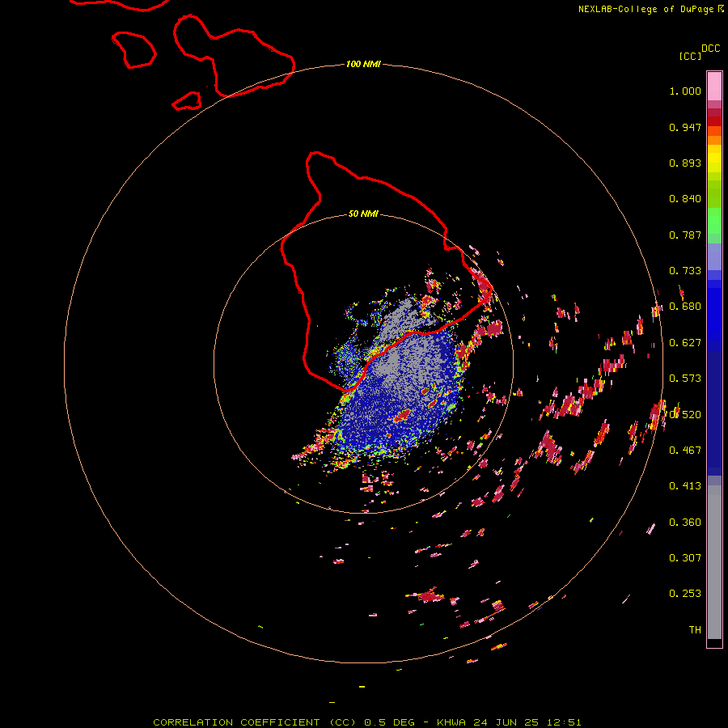Click the '100 NMI' range ring label
This screenshot has width=728, height=728.
click(x=363, y=64)
